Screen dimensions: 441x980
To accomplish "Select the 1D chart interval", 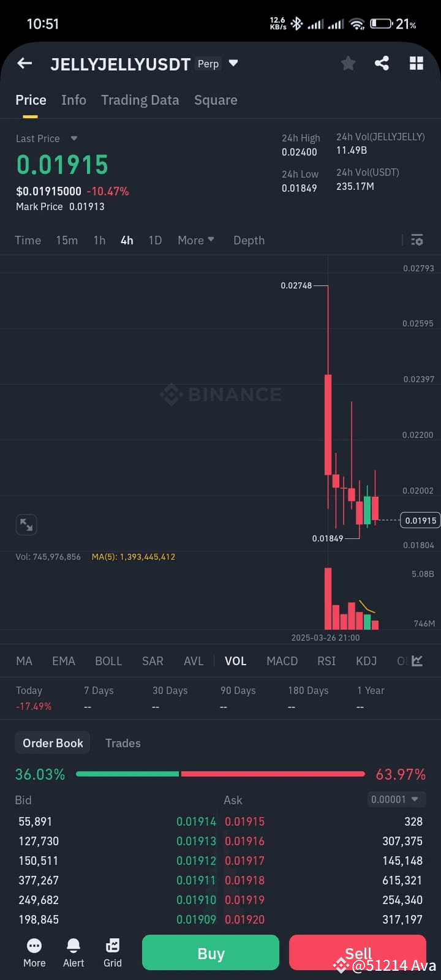I will point(155,240).
